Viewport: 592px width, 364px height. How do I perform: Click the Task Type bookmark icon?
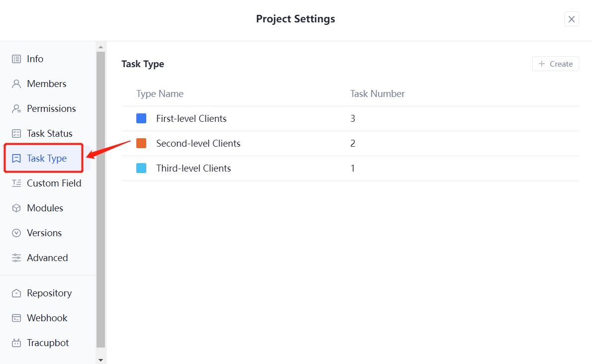point(16,158)
